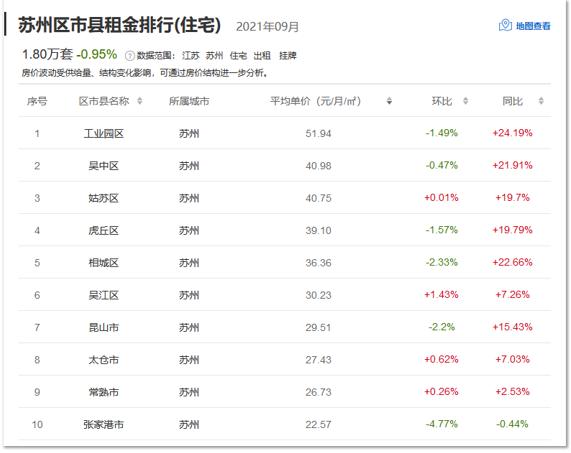This screenshot has width=571, height=453.
Task: Click 同比 value +24.19%
Action: 512,133
